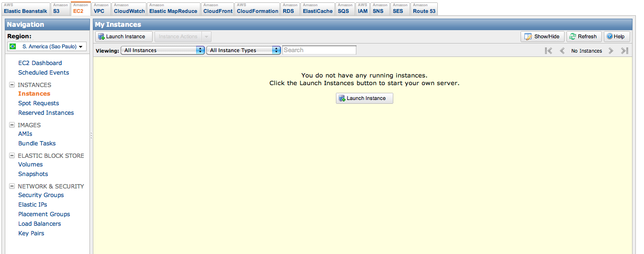Open the All Instances viewing dropdown
Image resolution: width=644 pixels, height=254 pixels.
coord(163,50)
